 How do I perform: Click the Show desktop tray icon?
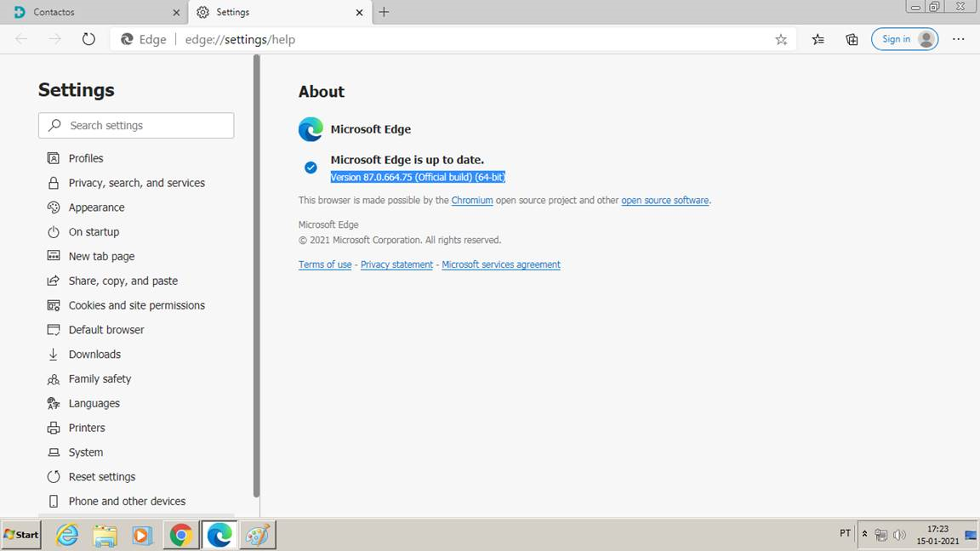971,536
